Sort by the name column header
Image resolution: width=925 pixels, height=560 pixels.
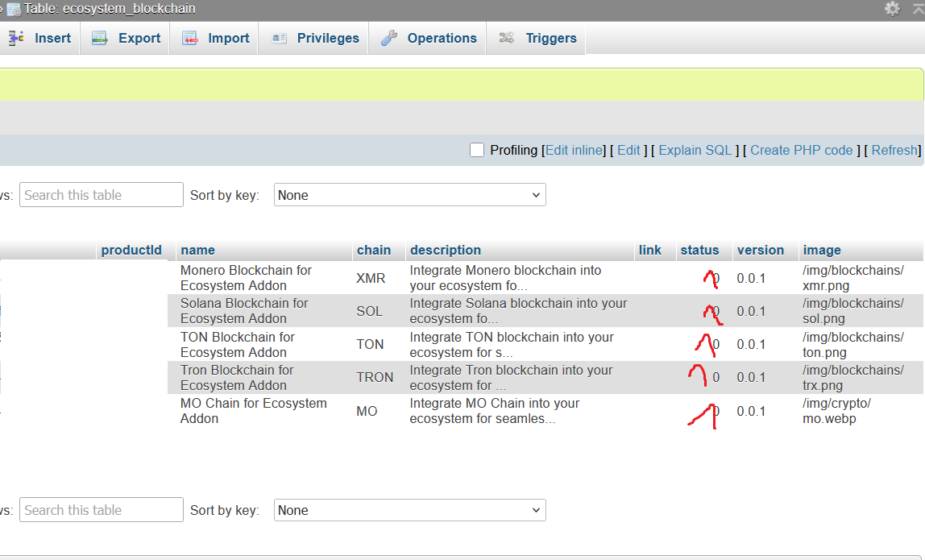[197, 250]
